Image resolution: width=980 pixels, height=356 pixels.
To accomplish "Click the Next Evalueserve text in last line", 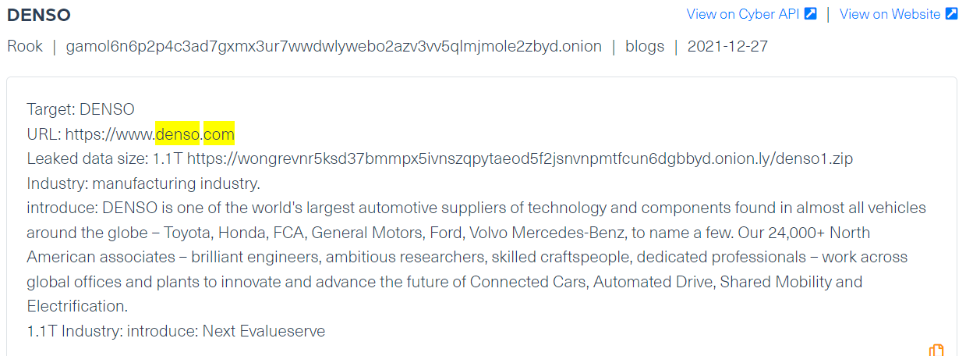I will [x=264, y=331].
